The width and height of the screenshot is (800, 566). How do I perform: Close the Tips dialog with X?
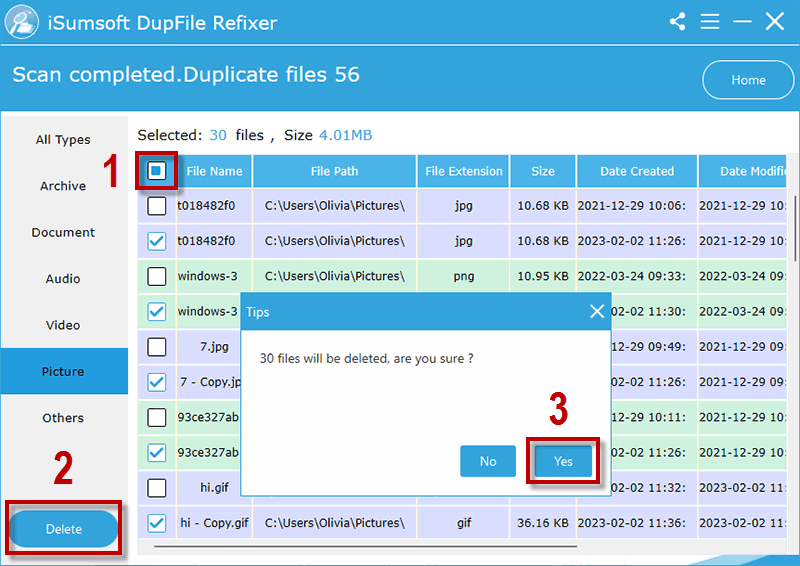click(597, 311)
